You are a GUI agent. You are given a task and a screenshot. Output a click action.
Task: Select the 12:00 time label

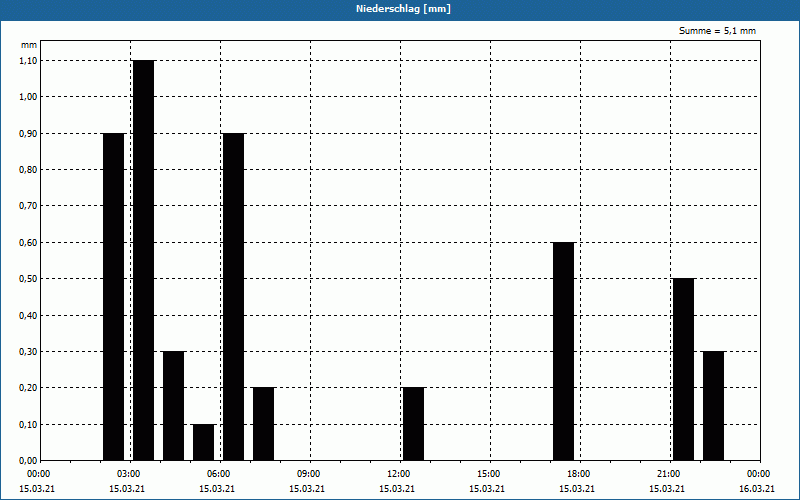(399, 474)
